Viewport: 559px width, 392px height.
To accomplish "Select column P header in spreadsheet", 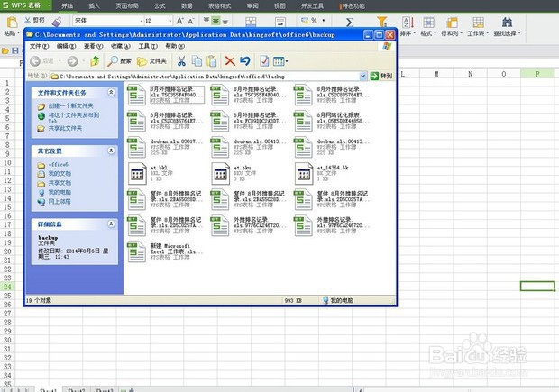I will click(537, 74).
